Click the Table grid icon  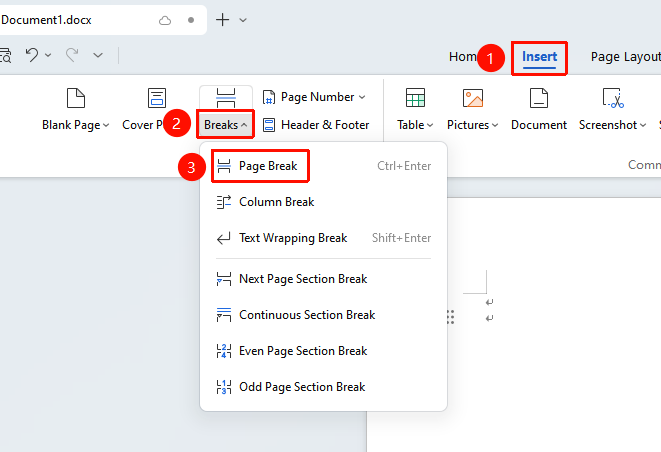click(415, 98)
